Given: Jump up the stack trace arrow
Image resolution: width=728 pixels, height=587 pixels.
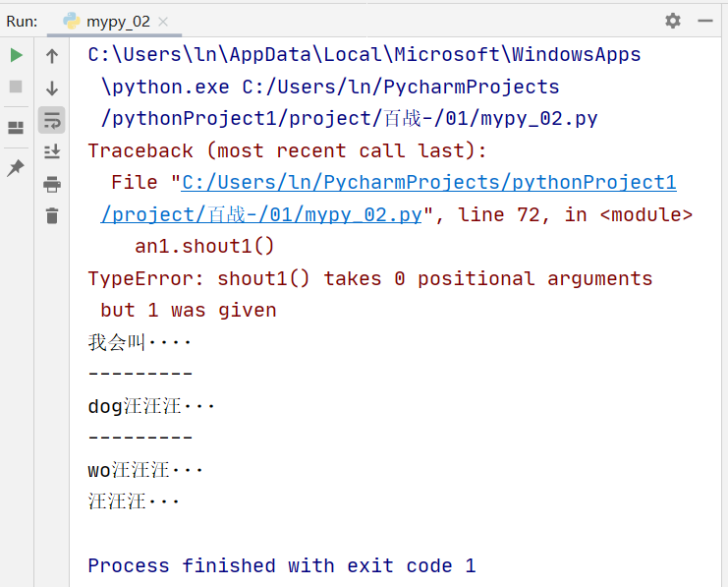Looking at the screenshot, I should point(52,56).
